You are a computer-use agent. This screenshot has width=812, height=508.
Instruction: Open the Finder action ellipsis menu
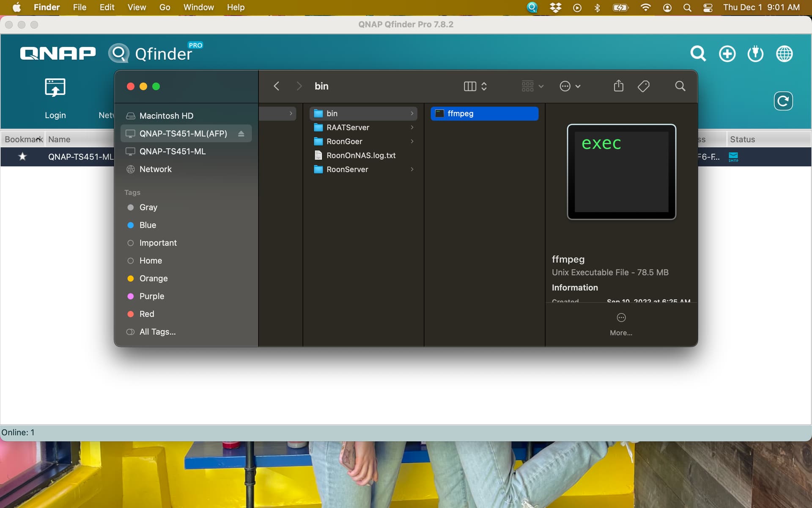(570, 86)
